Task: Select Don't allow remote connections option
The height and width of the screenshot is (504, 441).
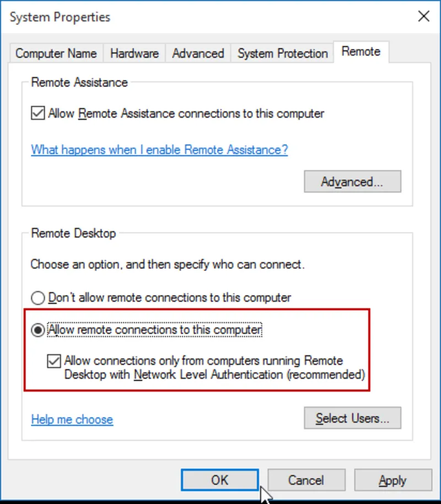Action: [37, 297]
